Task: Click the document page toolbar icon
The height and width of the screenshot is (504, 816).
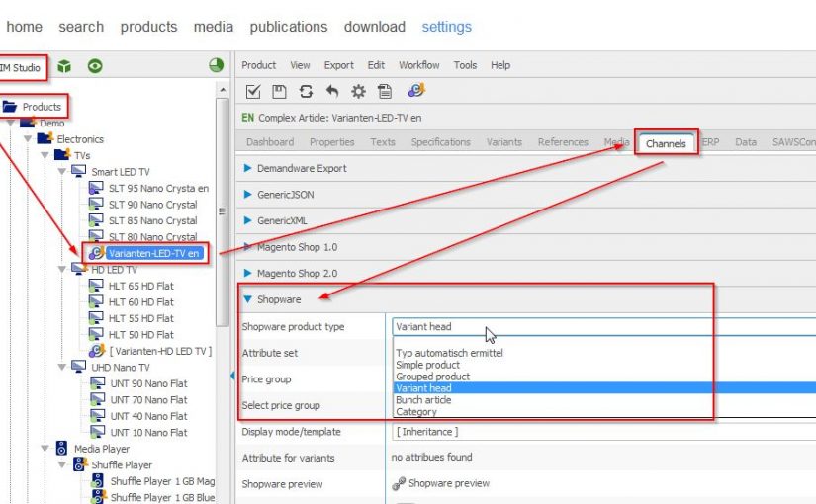Action: pos(385,91)
